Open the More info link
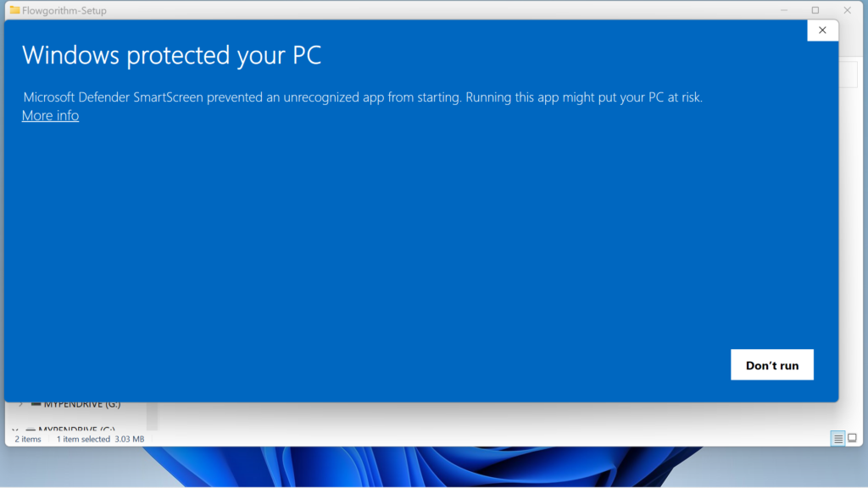This screenshot has width=868, height=488. point(49,115)
